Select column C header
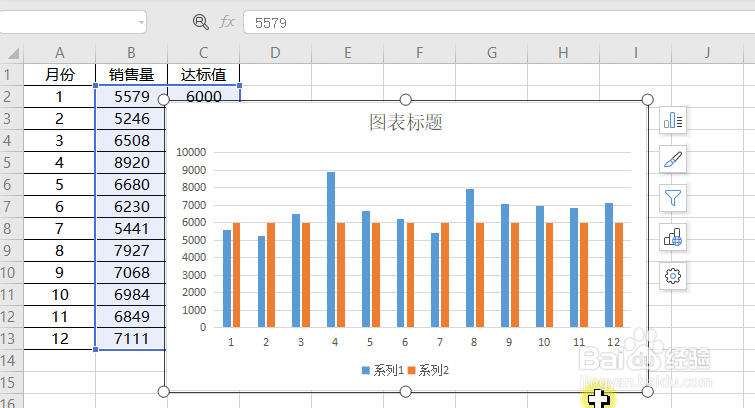This screenshot has height=408, width=755. (x=204, y=53)
